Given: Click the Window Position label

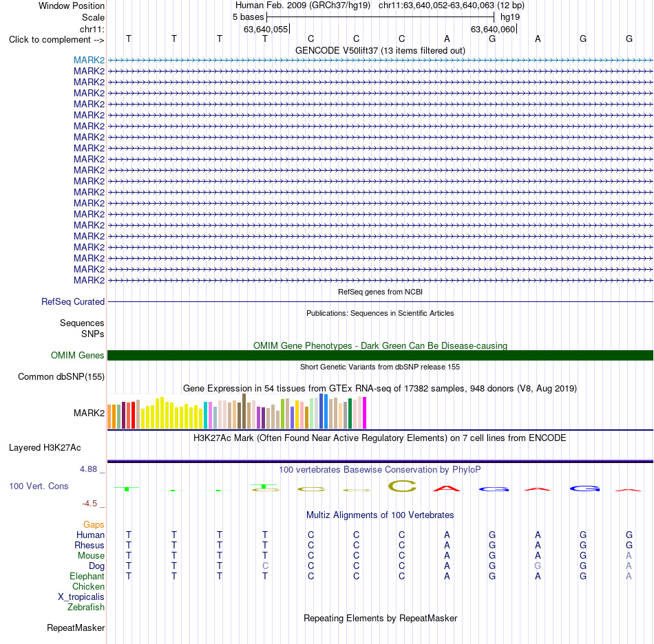Looking at the screenshot, I should coord(72,6).
